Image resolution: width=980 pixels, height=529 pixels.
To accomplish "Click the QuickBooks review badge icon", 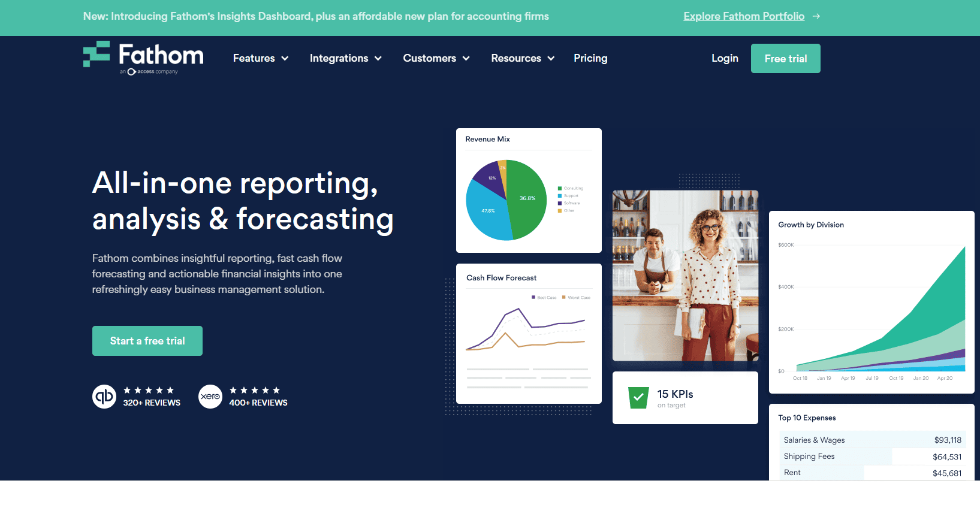I will coord(104,397).
